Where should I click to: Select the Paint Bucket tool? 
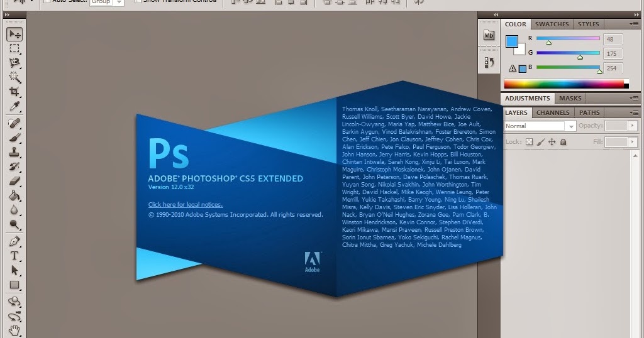(14, 195)
